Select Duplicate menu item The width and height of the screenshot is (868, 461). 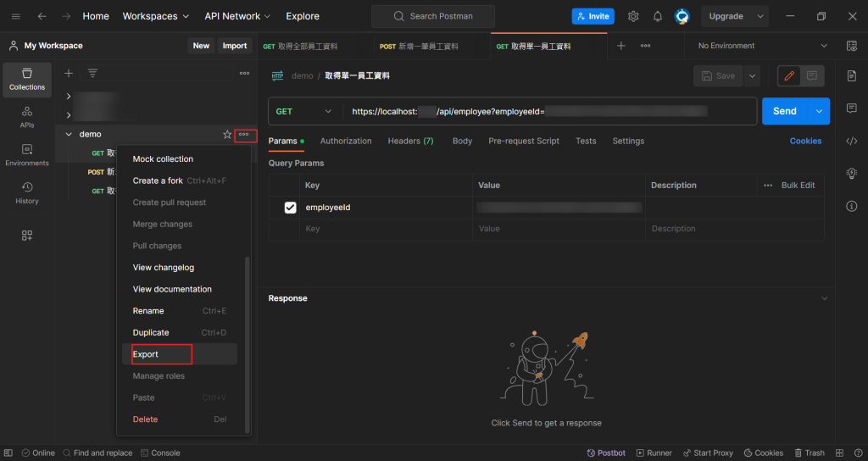pos(180,332)
